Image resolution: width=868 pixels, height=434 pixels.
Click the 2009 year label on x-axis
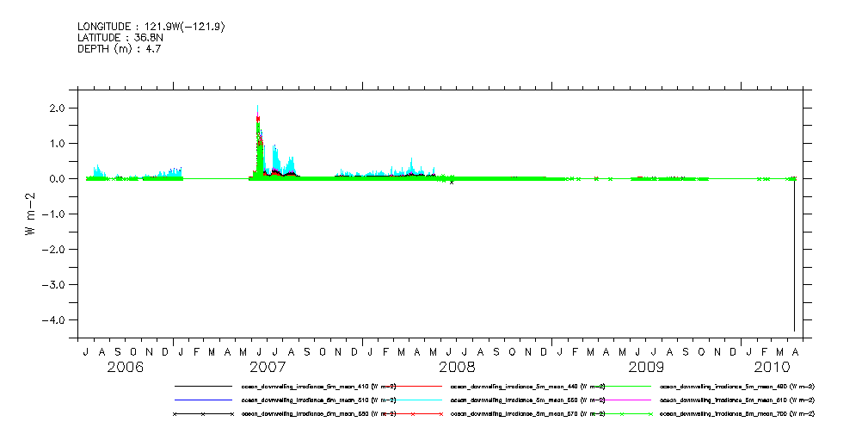[x=646, y=368]
